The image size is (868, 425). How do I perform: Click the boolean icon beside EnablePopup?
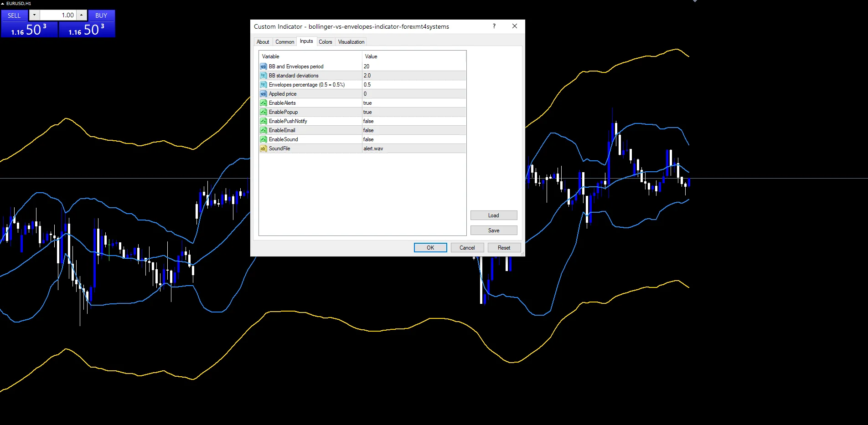coord(263,112)
